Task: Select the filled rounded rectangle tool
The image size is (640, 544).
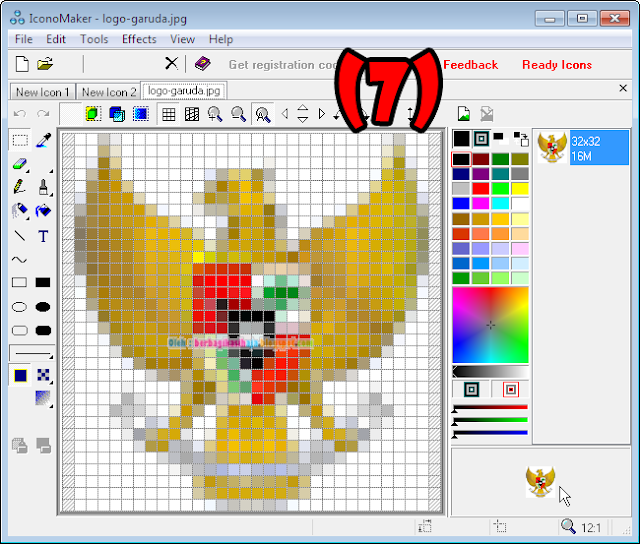Action: (x=43, y=330)
